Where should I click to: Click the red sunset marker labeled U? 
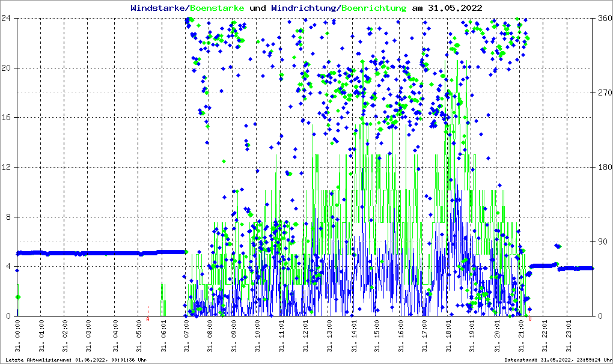click(529, 319)
